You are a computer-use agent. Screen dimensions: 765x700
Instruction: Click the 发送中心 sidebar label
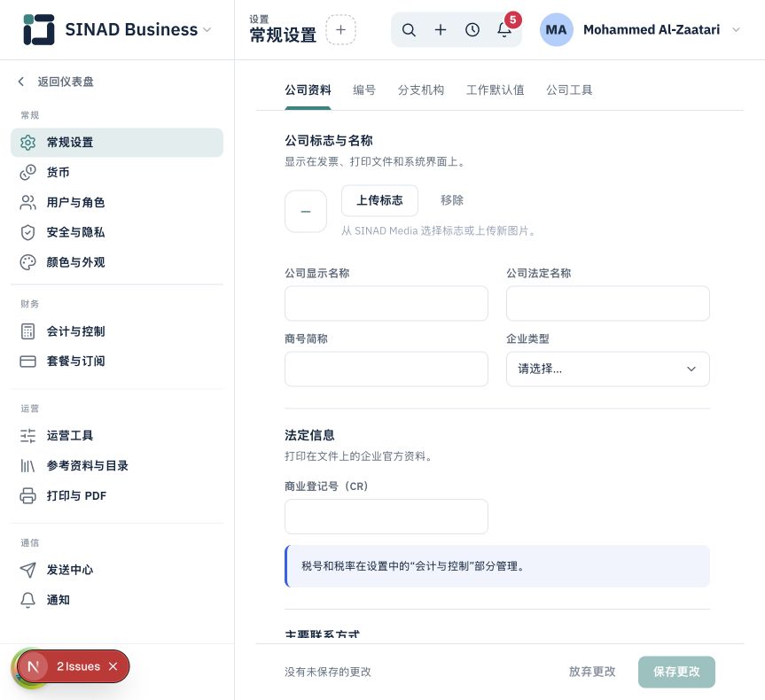(x=70, y=570)
